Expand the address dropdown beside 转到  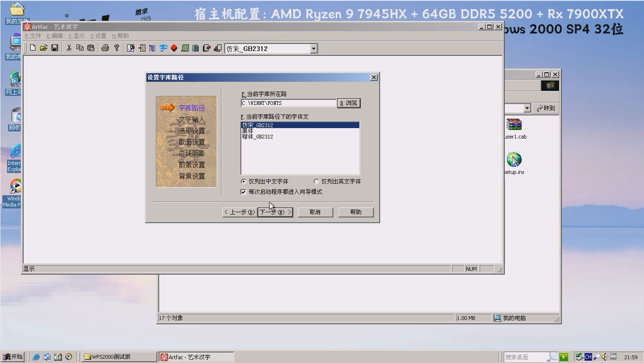(527, 108)
